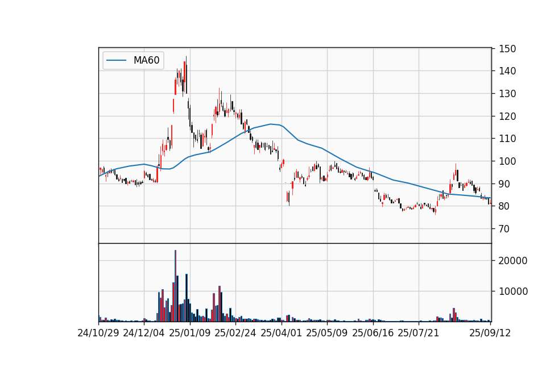This screenshot has height=392, width=546.
Task: Click the 140 price axis label
Action: 507,71
